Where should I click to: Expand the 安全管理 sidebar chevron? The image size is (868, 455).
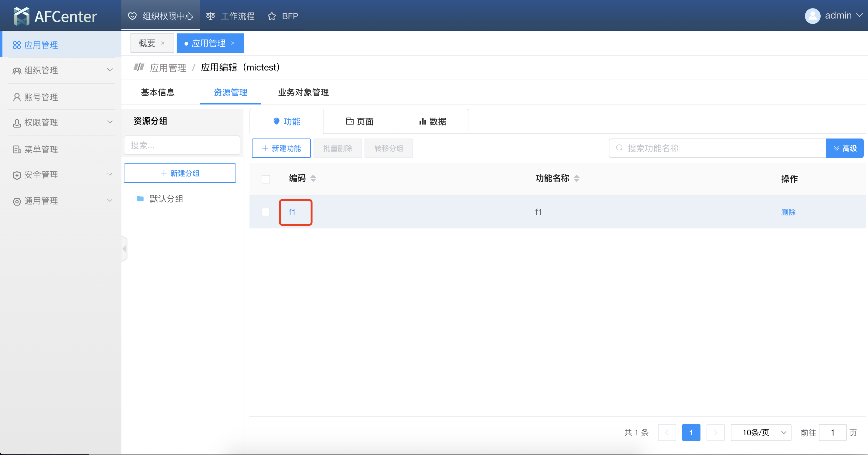(x=110, y=174)
